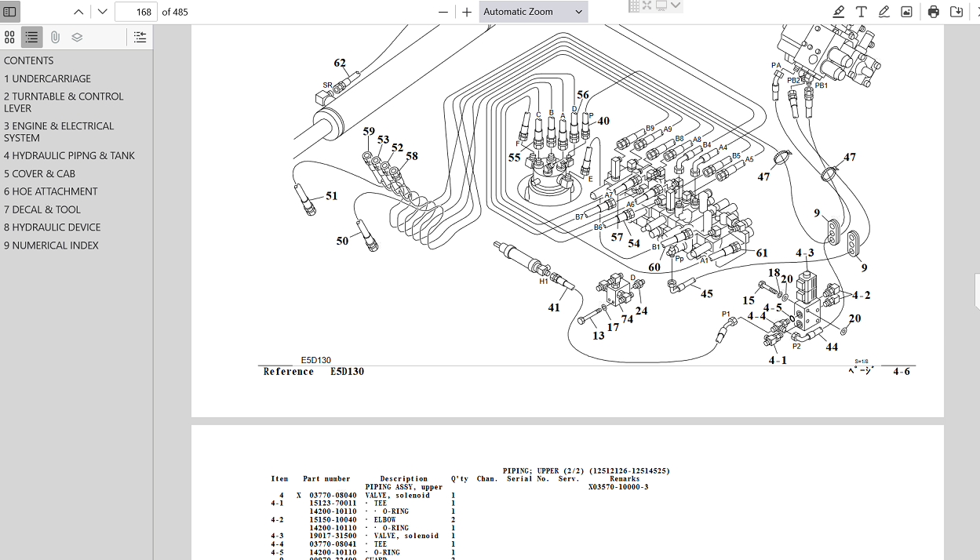
Task: Zoom out with the minus button
Action: point(443,12)
